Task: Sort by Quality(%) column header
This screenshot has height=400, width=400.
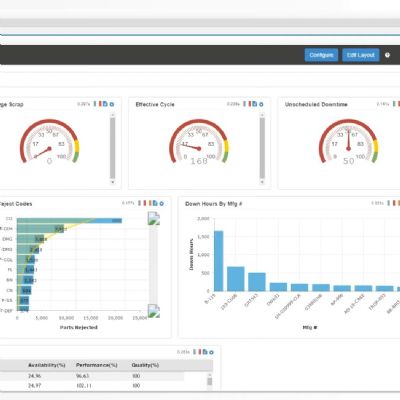Action: coord(145,365)
